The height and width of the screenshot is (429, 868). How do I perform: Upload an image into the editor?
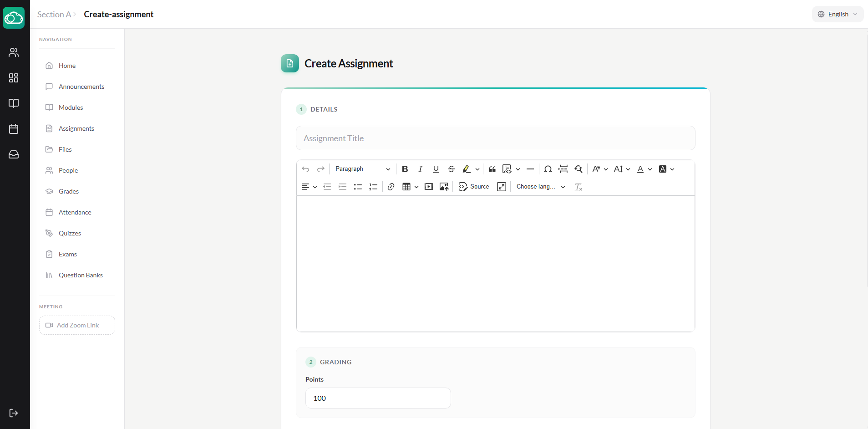(444, 187)
